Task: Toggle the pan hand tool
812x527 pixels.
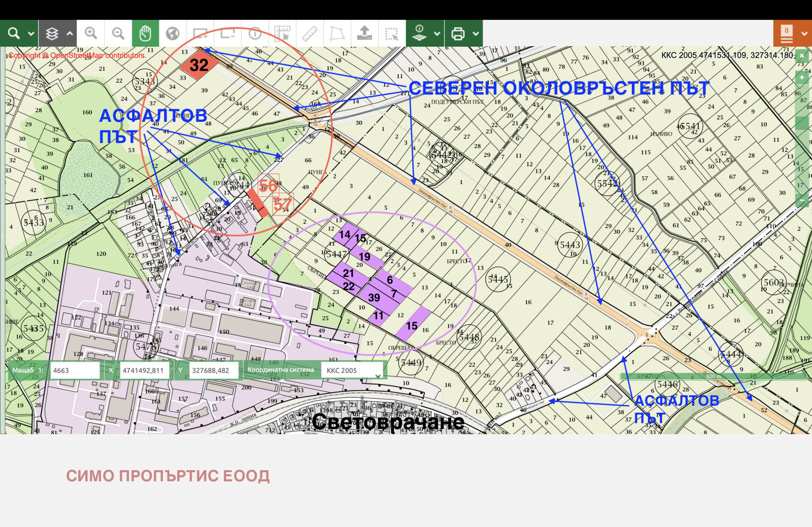Action: coord(146,33)
